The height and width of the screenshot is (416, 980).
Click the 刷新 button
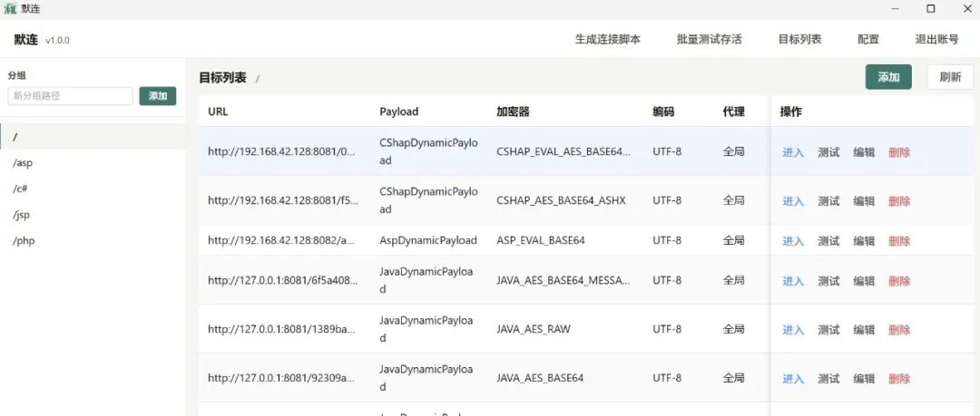(950, 77)
